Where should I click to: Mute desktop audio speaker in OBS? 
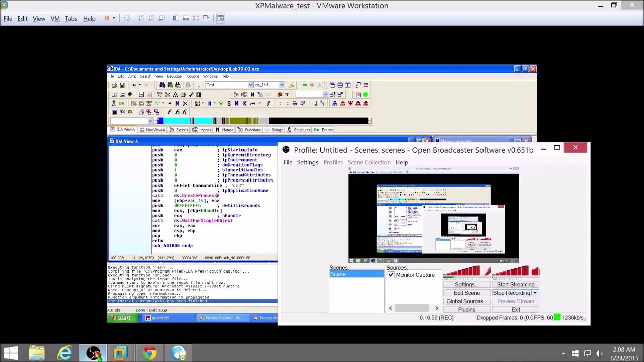(x=535, y=271)
